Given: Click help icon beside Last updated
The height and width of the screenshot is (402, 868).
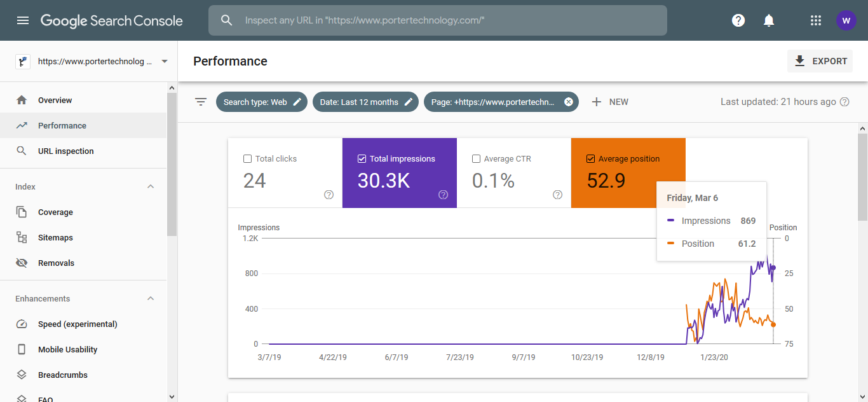Looking at the screenshot, I should click(x=844, y=102).
